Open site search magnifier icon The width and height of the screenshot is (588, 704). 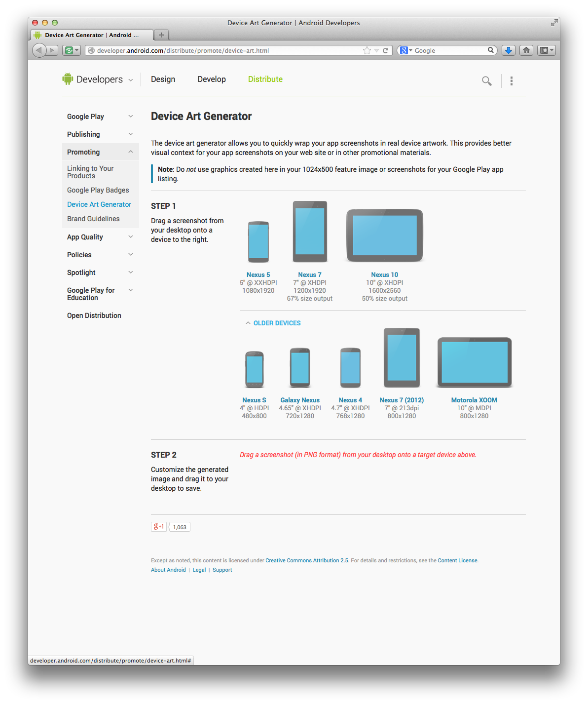pos(487,80)
